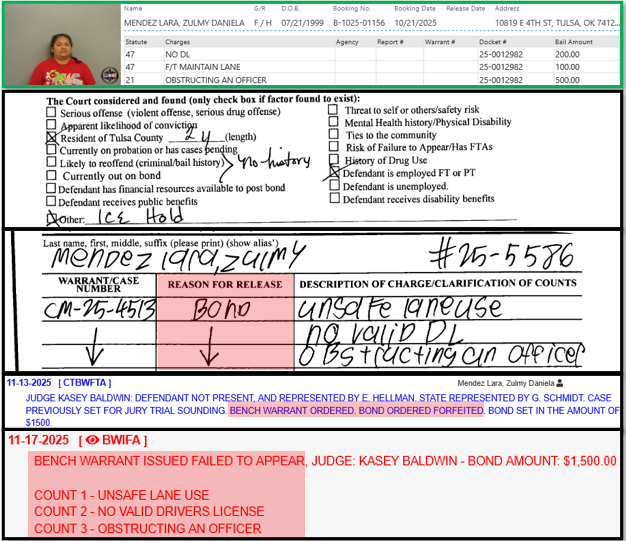Click docket number in the NO DL row
Viewport: 626px width, 541px height.
point(501,54)
